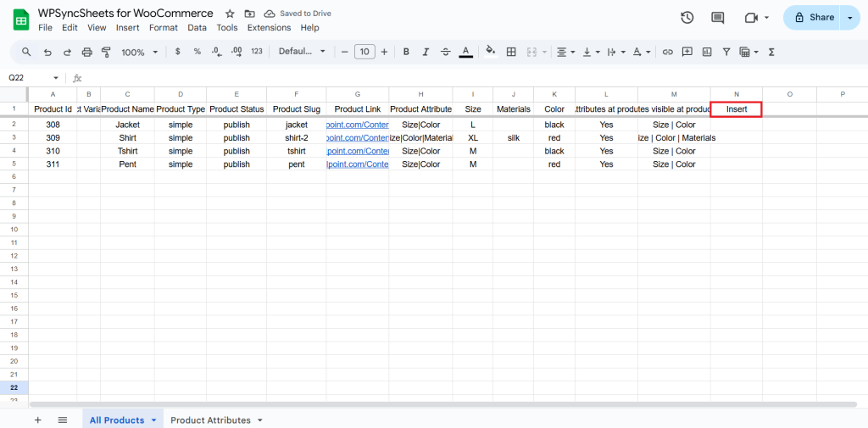This screenshot has height=428, width=868.
Task: Open the Jacket product link
Action: tap(359, 125)
